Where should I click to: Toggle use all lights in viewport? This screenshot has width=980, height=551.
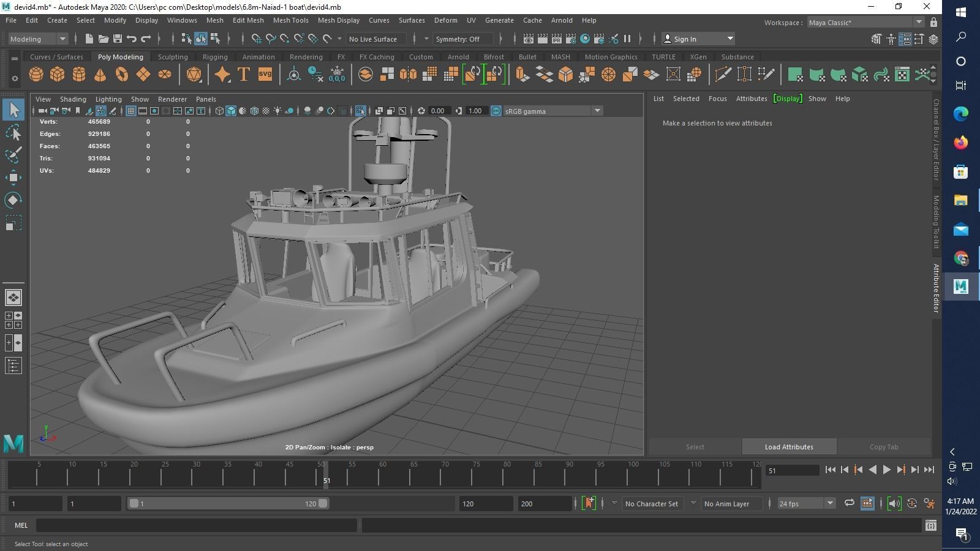[277, 111]
